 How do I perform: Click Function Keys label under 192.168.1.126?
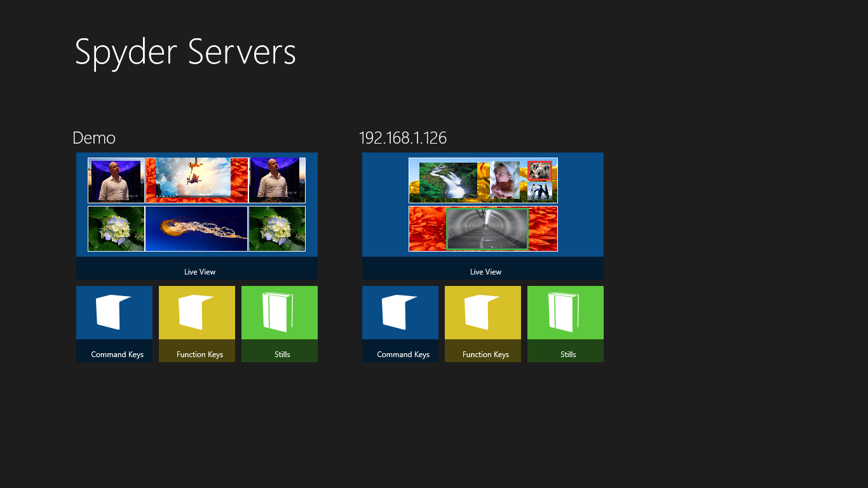point(485,355)
